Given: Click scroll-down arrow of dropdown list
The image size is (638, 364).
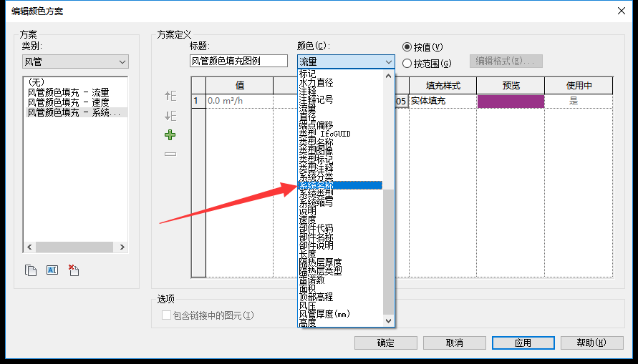Looking at the screenshot, I should (388, 320).
